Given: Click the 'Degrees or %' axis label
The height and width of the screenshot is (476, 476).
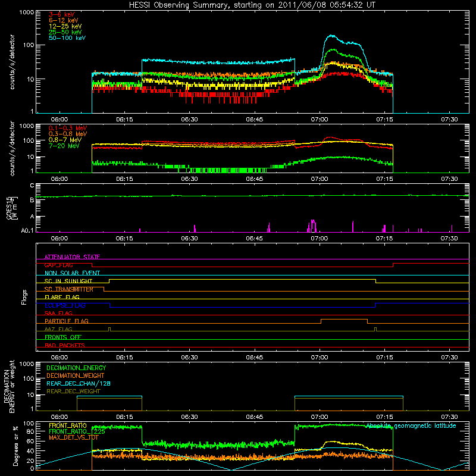Looking at the screenshot, I should [x=15, y=446].
